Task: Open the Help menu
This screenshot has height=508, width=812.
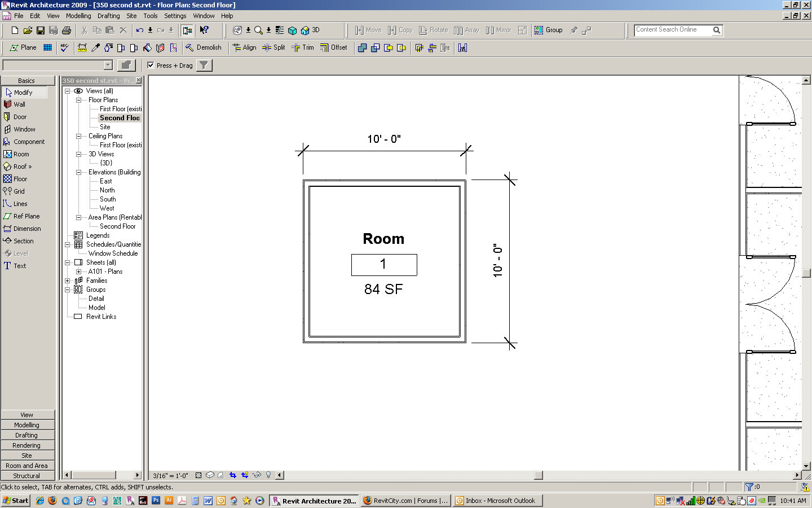Action: coord(227,16)
